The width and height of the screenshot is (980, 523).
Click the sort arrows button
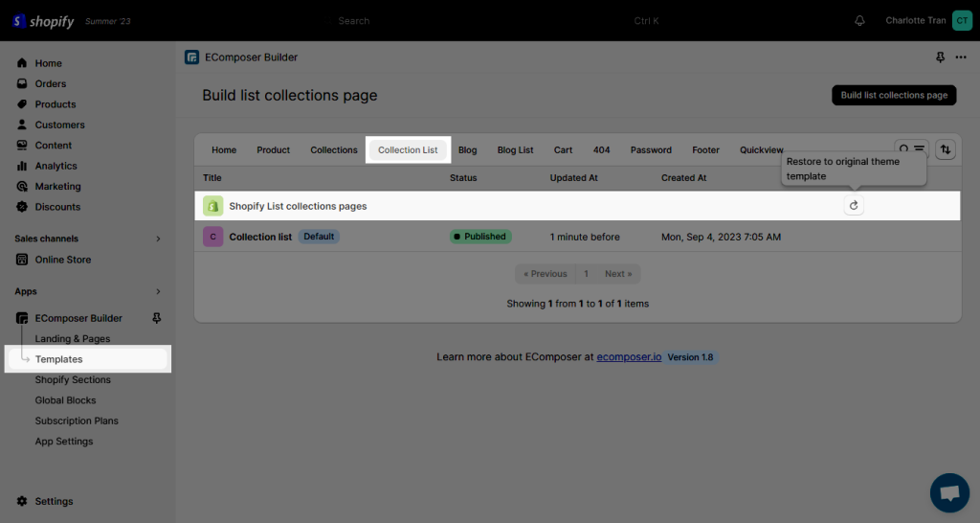(946, 149)
